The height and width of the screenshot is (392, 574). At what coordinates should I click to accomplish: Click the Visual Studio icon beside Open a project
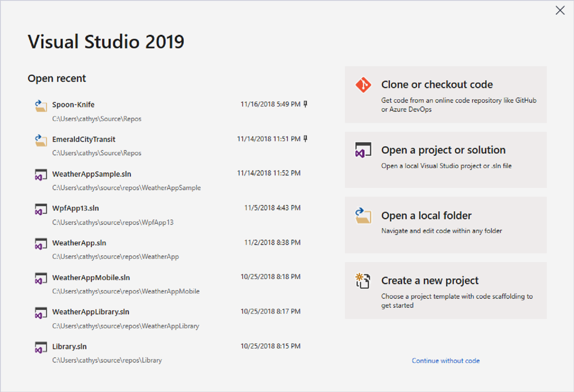pos(363,150)
